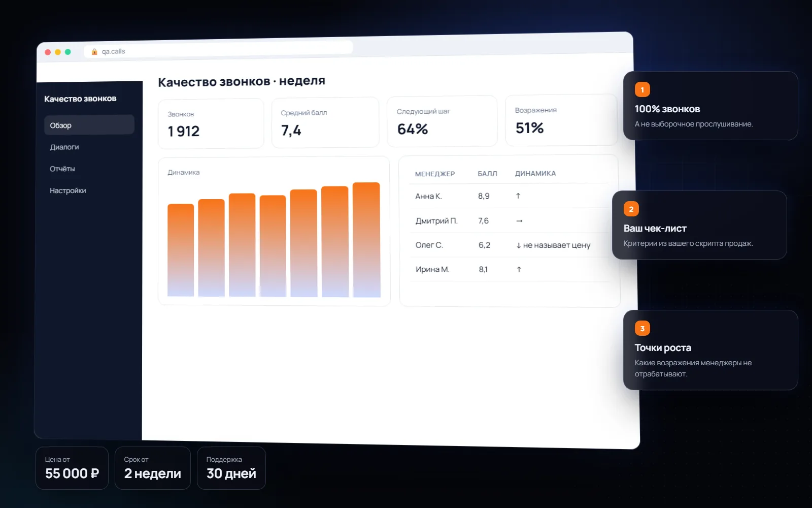Click the Цена от 55 000 ₽ badge

pyautogui.click(x=72, y=468)
